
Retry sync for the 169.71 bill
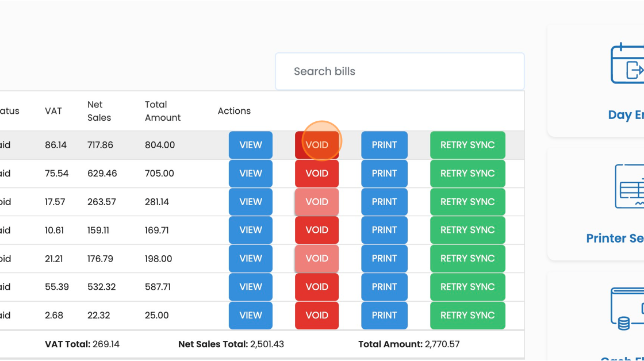(467, 230)
